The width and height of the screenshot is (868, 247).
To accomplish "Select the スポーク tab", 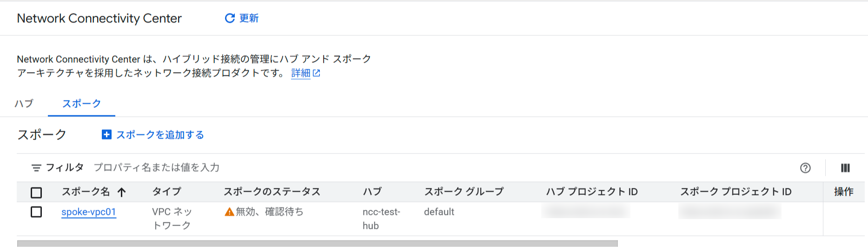I will 81,103.
